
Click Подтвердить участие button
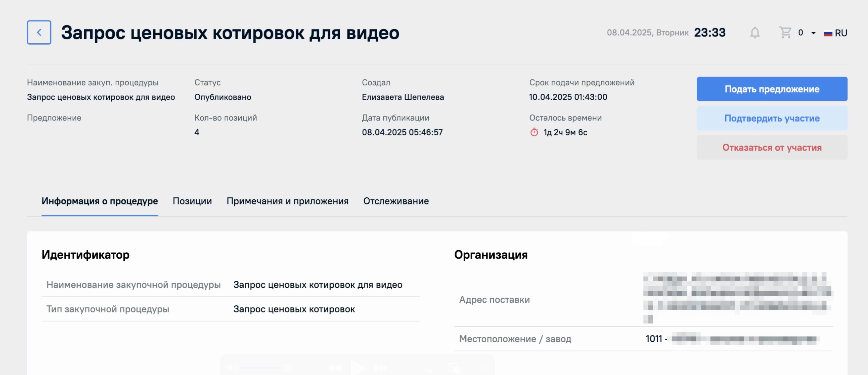pos(772,118)
